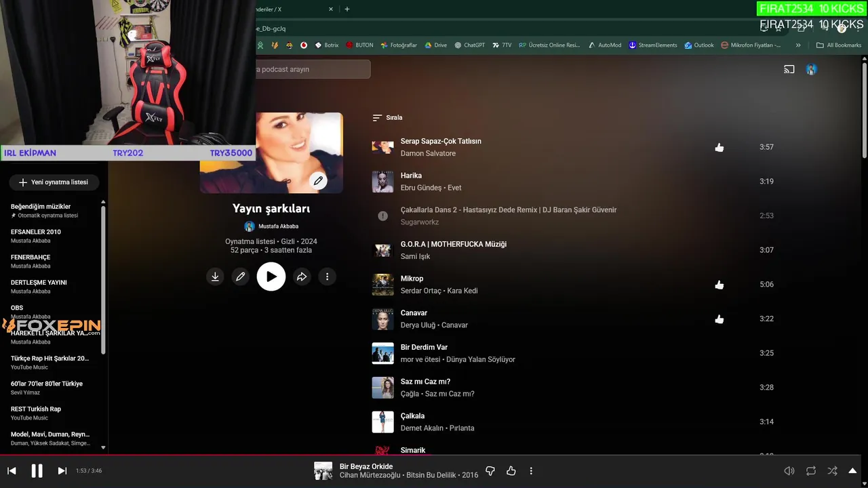
Task: Skip to the next track
Action: coord(62,470)
